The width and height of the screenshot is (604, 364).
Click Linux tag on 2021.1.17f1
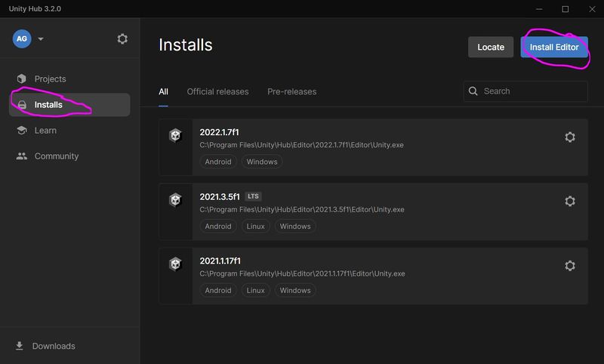click(255, 291)
